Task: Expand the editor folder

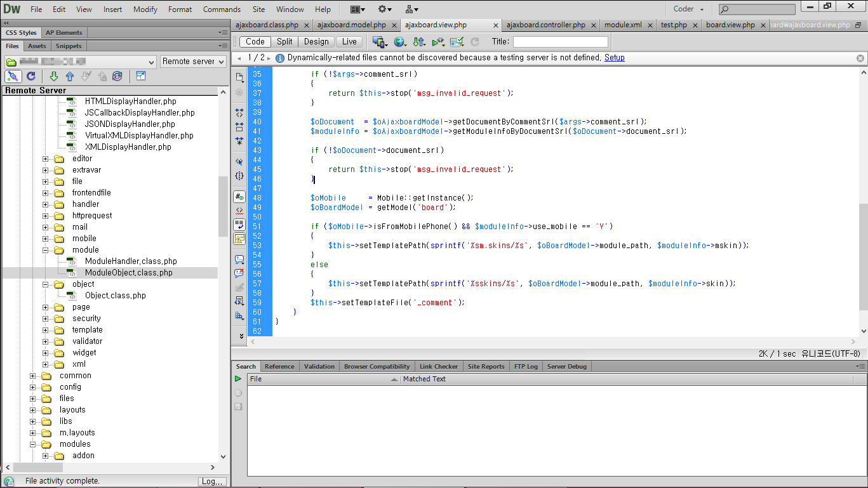Action: (x=44, y=158)
